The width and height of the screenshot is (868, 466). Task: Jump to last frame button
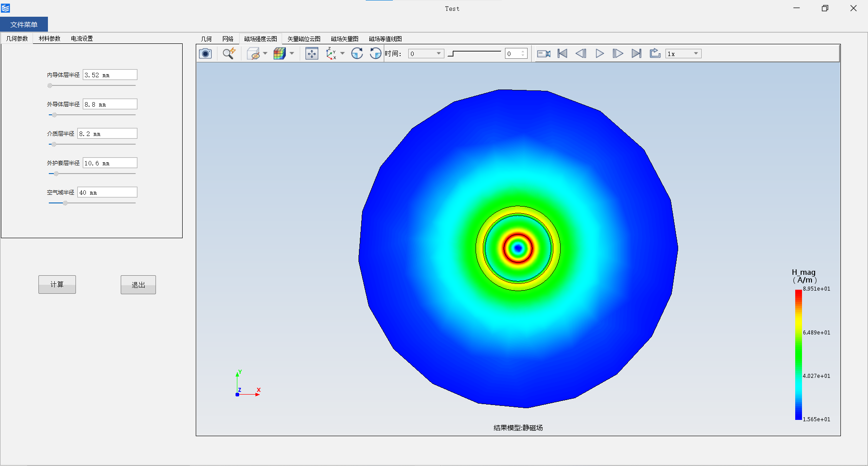click(637, 54)
